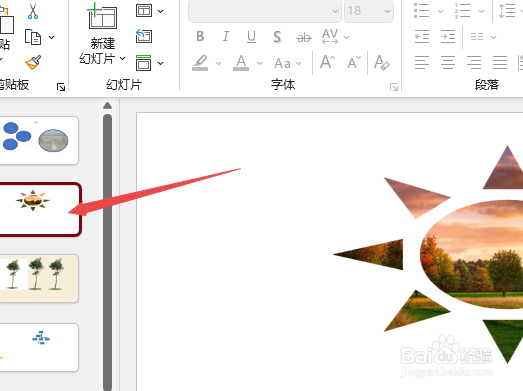Toggle Strikethrough formatting
Viewport: 523px width, 391px height.
[304, 37]
